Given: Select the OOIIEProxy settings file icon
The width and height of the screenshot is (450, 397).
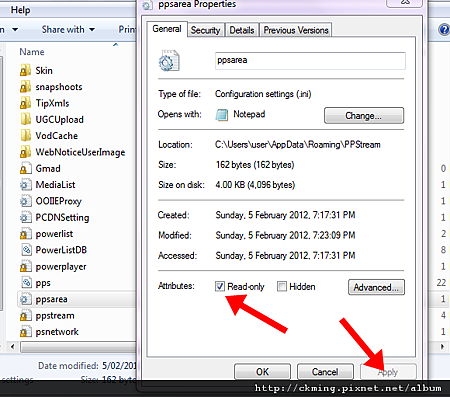Looking at the screenshot, I should coord(25,201).
